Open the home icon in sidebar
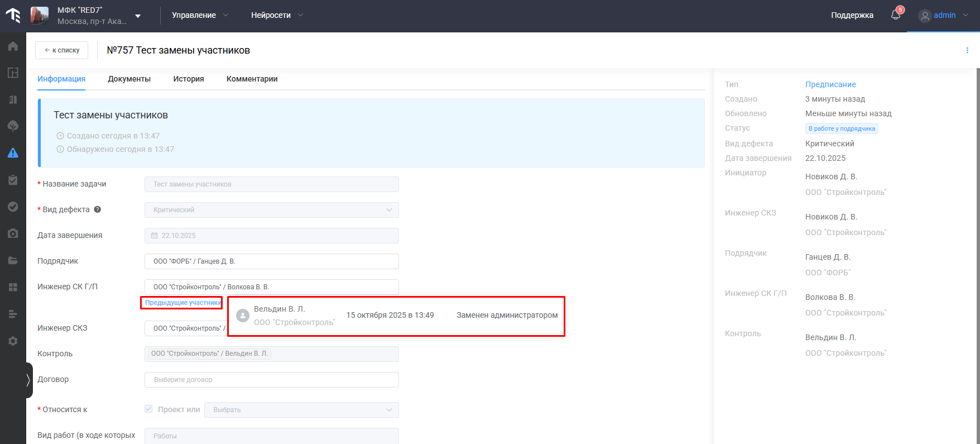 click(x=13, y=46)
